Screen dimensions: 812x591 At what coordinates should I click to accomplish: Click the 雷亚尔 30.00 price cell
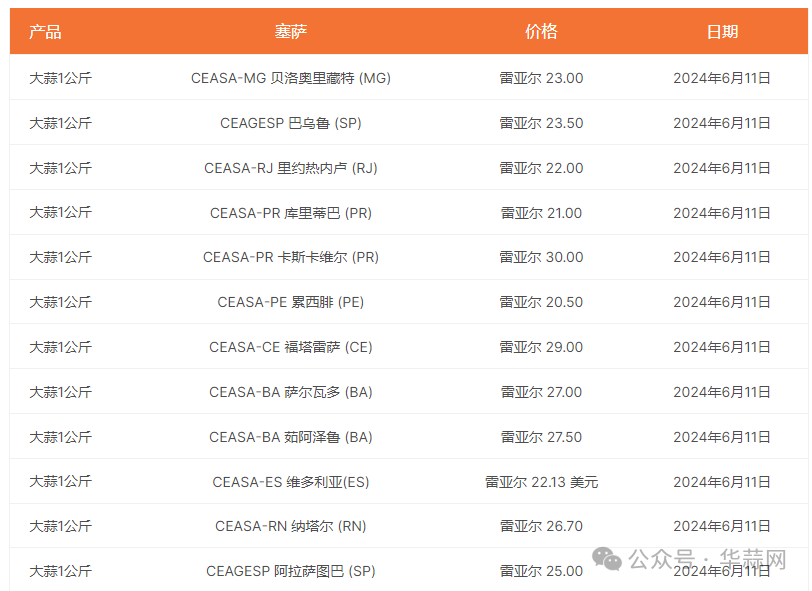(x=541, y=257)
